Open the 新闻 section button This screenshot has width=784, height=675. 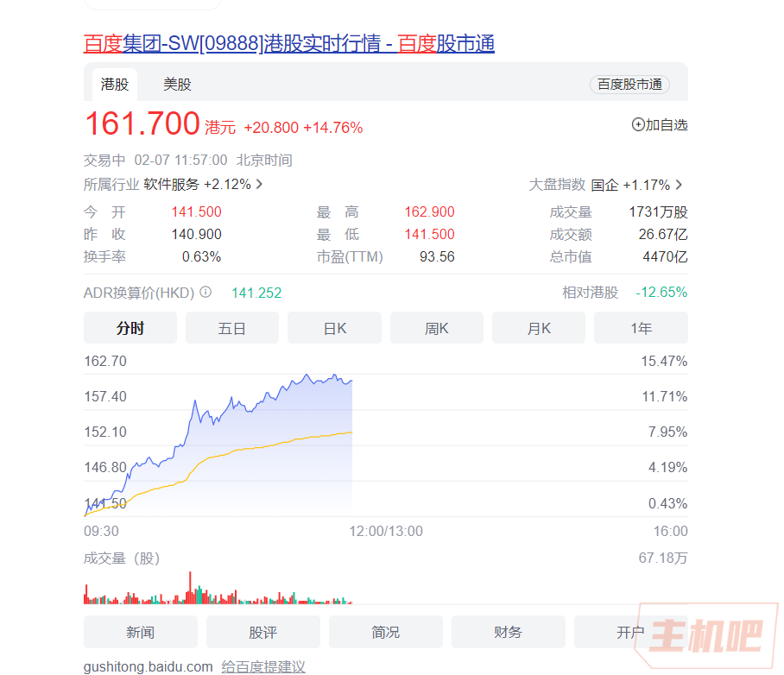[141, 632]
